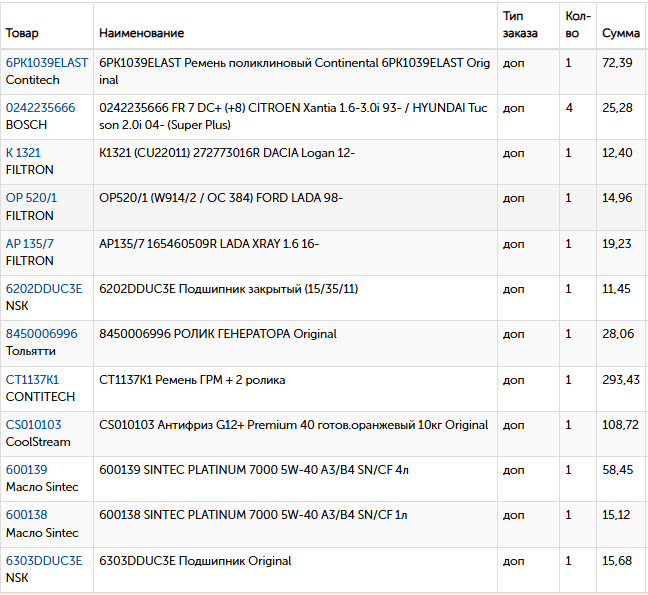This screenshot has height=595, width=648.
Task: Select the sum value 15,68
Action: (x=617, y=561)
